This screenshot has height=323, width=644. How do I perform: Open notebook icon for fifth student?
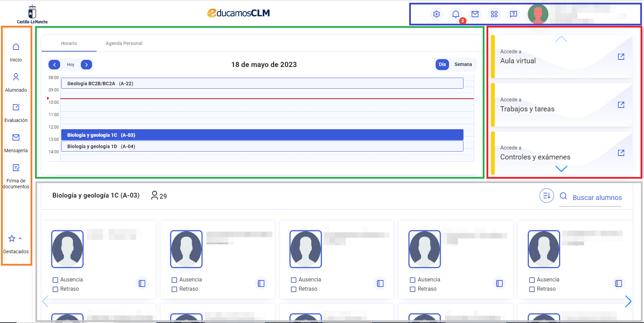pyautogui.click(x=618, y=283)
